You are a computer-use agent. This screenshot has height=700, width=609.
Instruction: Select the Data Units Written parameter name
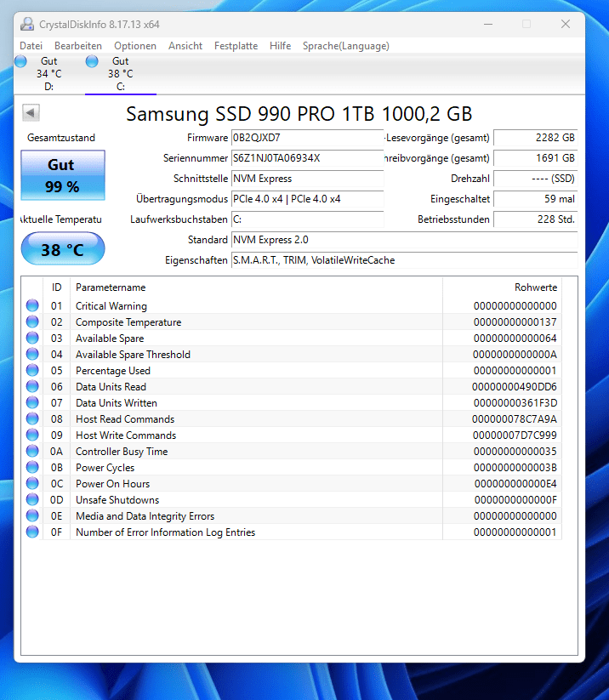point(117,402)
